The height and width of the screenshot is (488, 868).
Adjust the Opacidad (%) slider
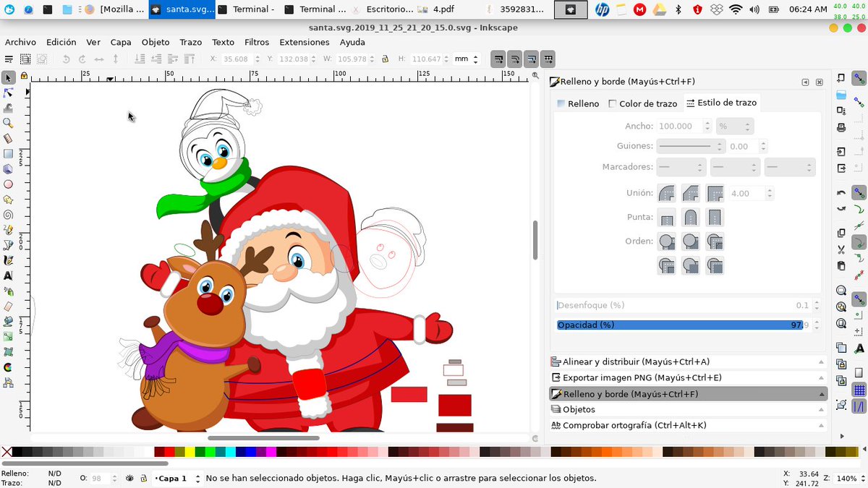tap(684, 325)
